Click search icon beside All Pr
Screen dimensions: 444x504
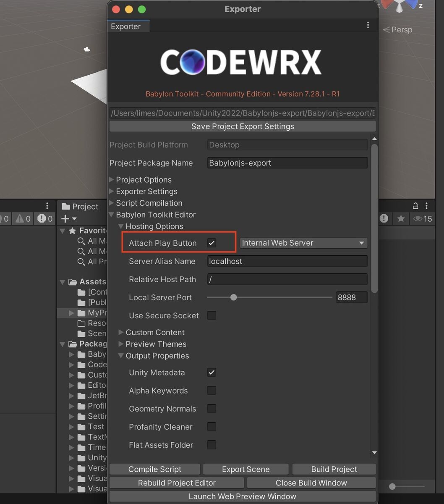pos(81,262)
